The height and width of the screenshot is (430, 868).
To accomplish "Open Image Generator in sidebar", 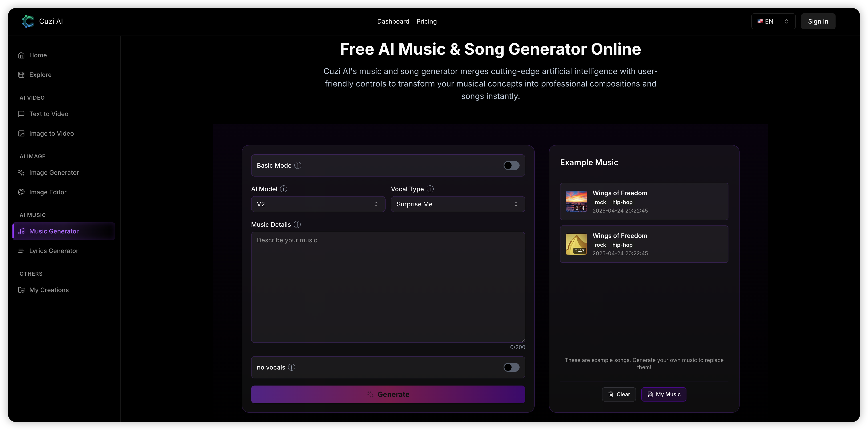I will click(x=64, y=173).
